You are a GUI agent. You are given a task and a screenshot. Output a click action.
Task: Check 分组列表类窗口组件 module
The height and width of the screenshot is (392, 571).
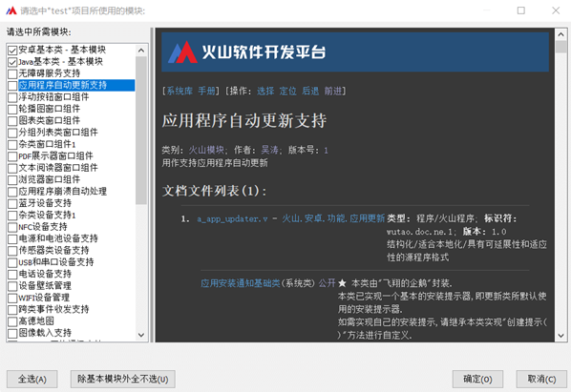[x=12, y=133]
